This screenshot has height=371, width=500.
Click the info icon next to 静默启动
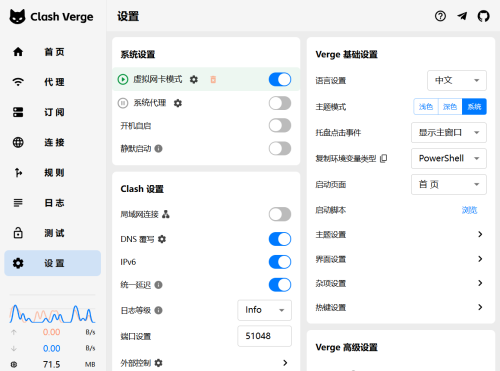pos(159,148)
